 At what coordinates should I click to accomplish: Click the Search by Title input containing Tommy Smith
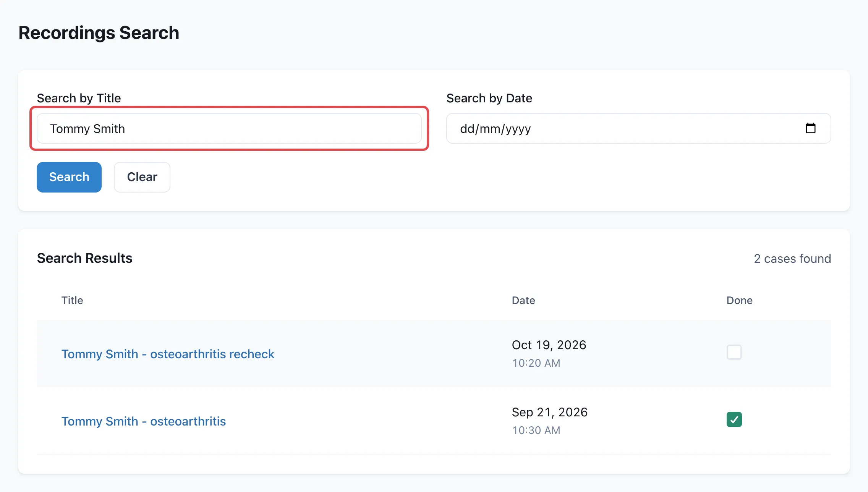[x=229, y=128]
